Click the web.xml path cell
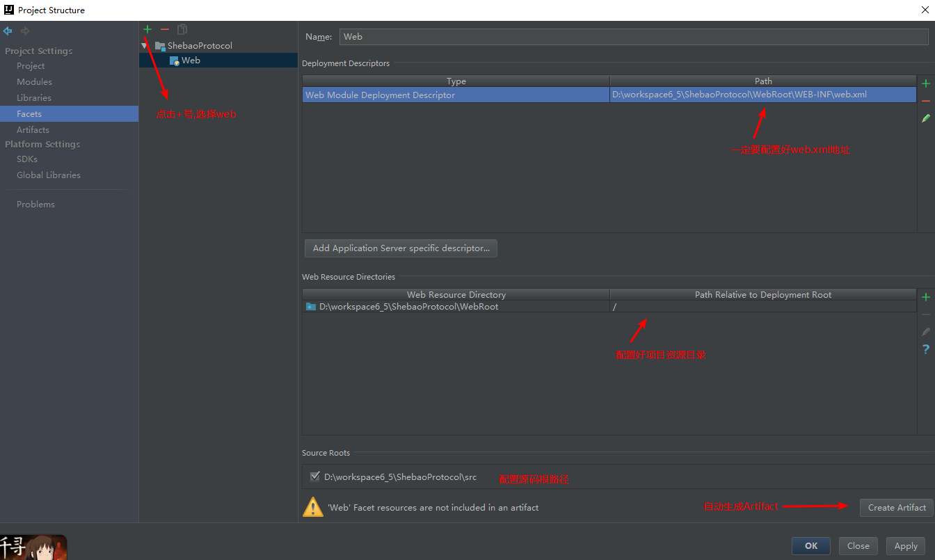The width and height of the screenshot is (935, 560). [x=763, y=95]
